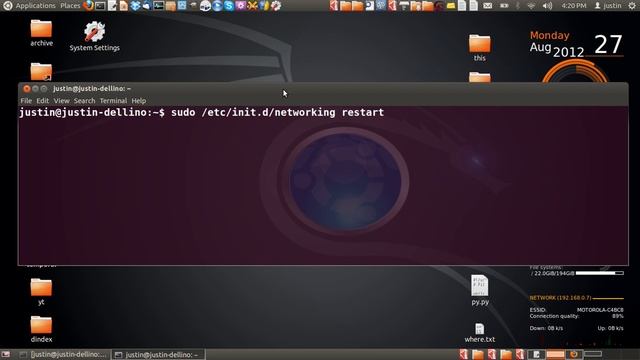Open the Dropbox launcher in top panel
The width and height of the screenshot is (640, 360).
tap(135, 6)
